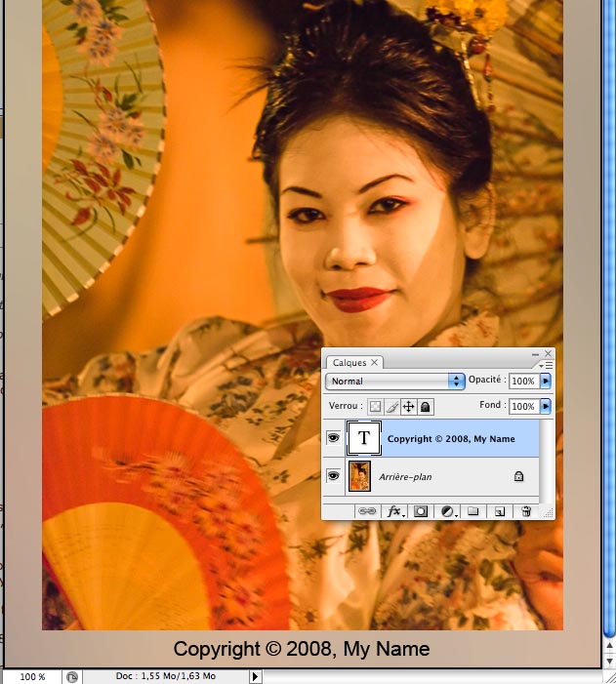Delete layer with trash icon
This screenshot has height=684, width=616.
(x=526, y=510)
